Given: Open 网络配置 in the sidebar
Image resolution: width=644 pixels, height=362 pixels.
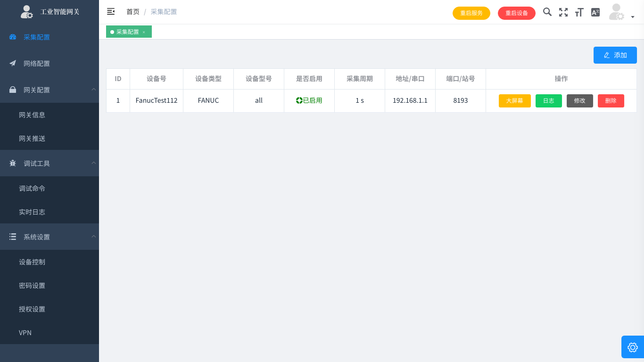Looking at the screenshot, I should [37, 64].
